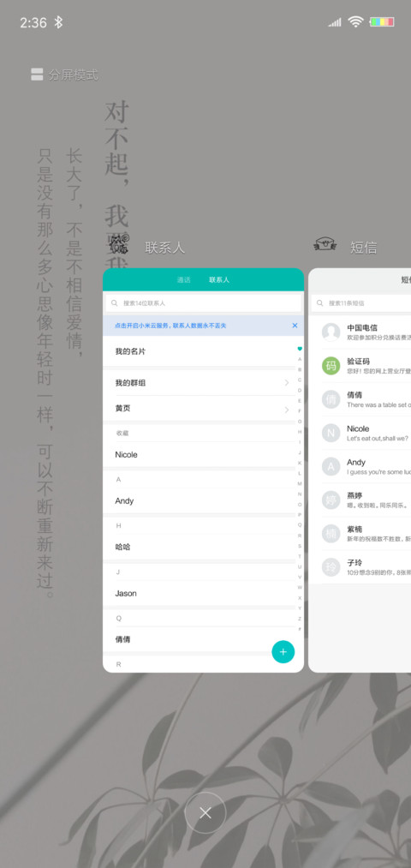The image size is (411, 868).
Task: Open 我的群组 row
Action: click(200, 382)
